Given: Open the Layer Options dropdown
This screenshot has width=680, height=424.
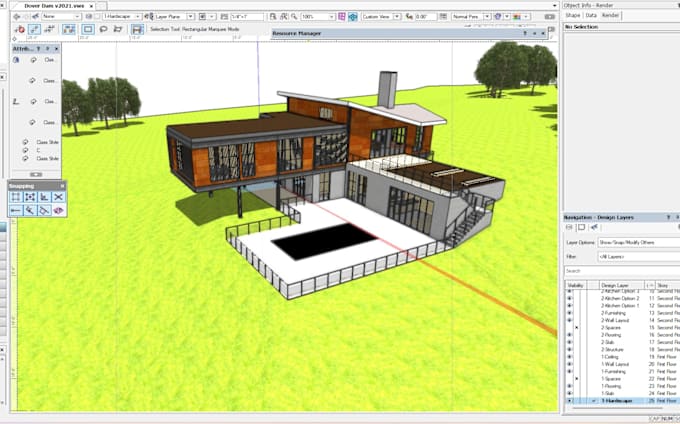Looking at the screenshot, I should point(638,242).
